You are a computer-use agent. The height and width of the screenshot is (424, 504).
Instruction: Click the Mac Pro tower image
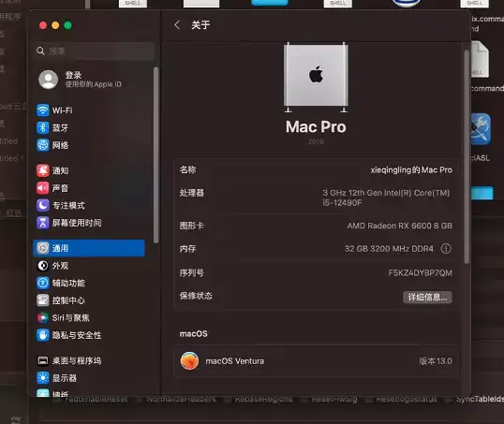[316, 77]
